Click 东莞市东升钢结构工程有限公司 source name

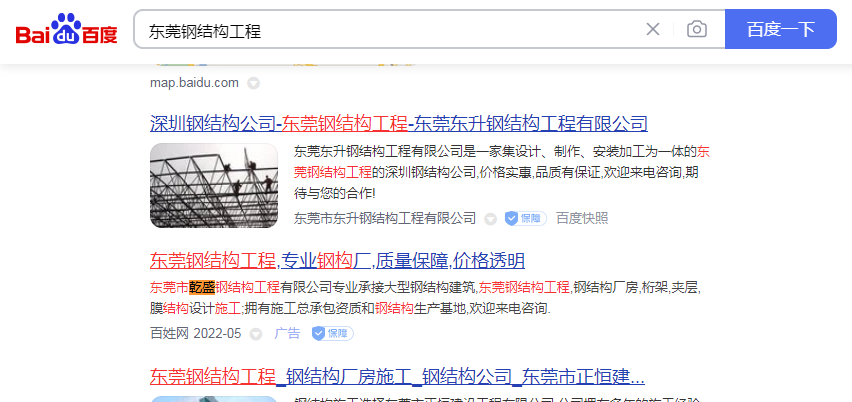pyautogui.click(x=385, y=218)
